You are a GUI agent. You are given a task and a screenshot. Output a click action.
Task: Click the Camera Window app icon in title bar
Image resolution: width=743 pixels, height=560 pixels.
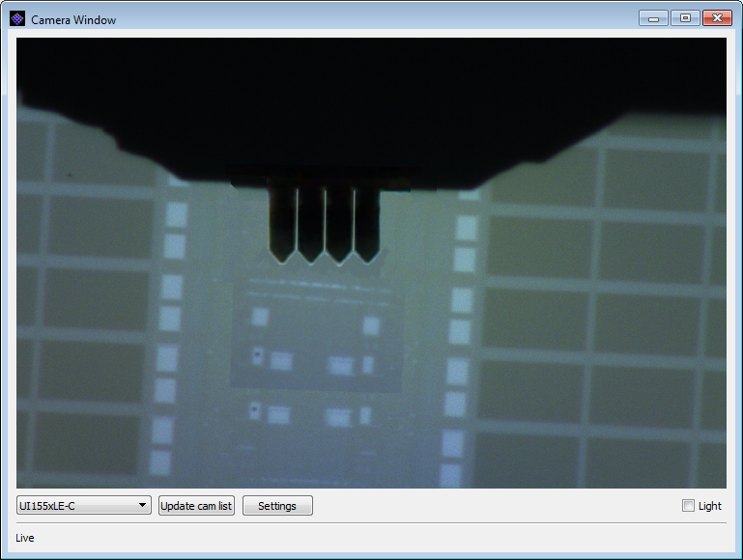[x=17, y=19]
